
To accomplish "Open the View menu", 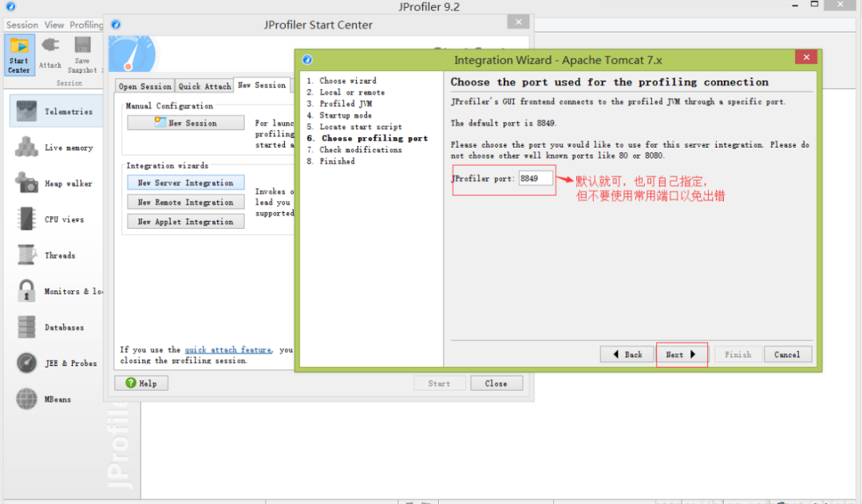I will 54,25.
